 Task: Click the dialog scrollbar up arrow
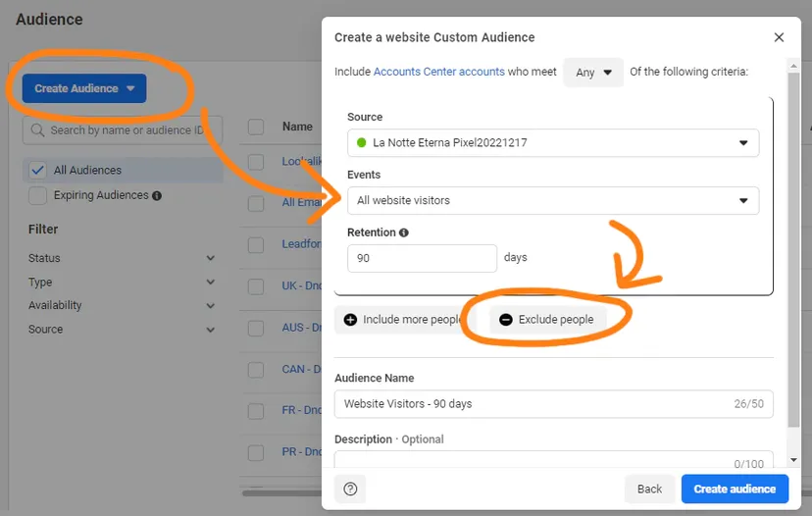click(793, 66)
